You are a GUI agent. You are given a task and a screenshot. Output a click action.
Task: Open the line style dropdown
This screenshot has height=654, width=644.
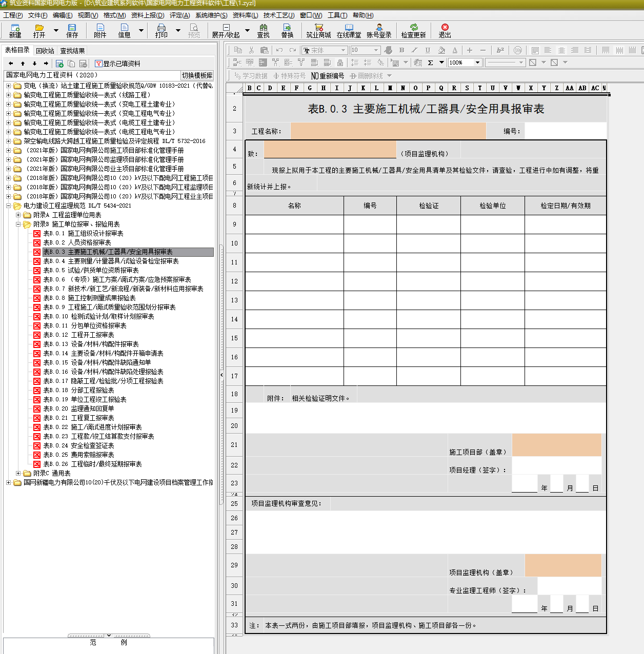pos(521,63)
